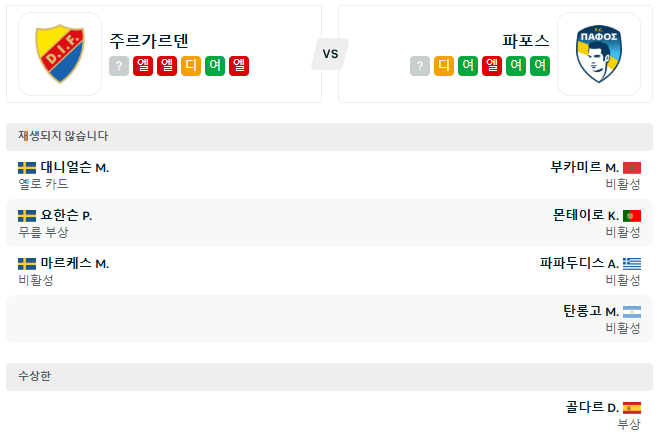Viewport: 659px width, 438px height.
Task: Click the Morocco flag beside 부카미르 M.
Action: [x=631, y=168]
